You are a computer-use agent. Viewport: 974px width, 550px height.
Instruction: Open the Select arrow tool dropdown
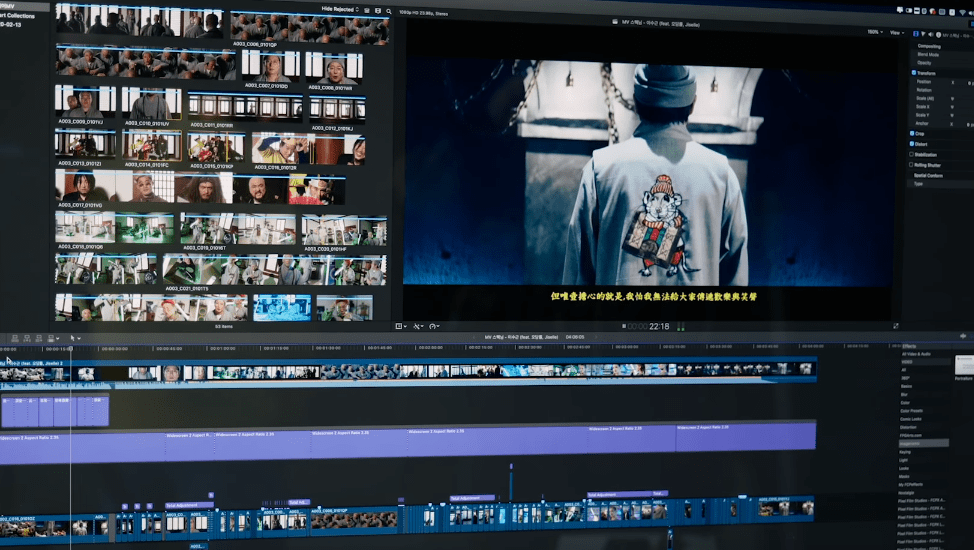[x=75, y=338]
